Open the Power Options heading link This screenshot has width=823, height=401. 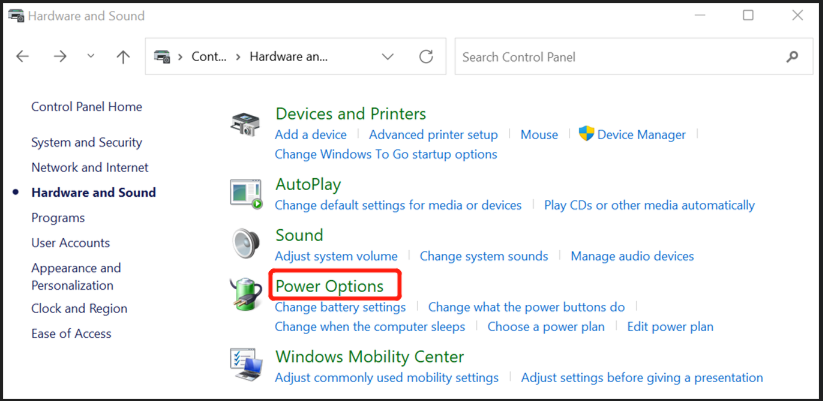point(329,286)
